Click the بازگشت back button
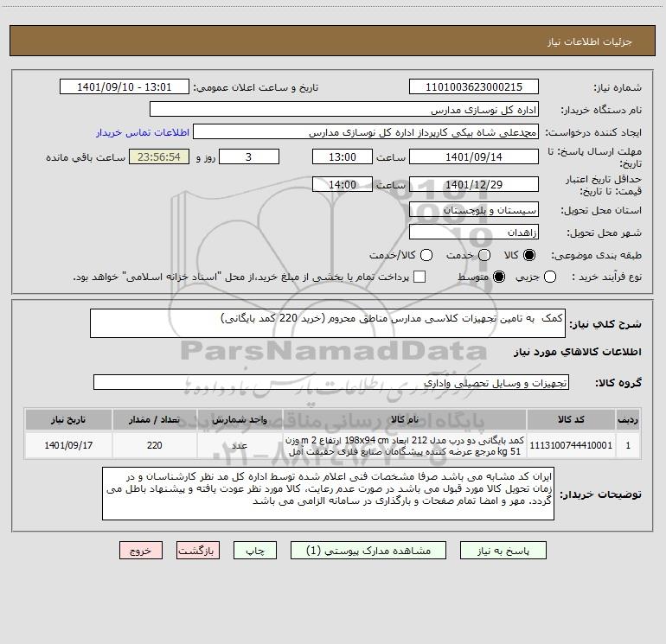 pyautogui.click(x=198, y=550)
